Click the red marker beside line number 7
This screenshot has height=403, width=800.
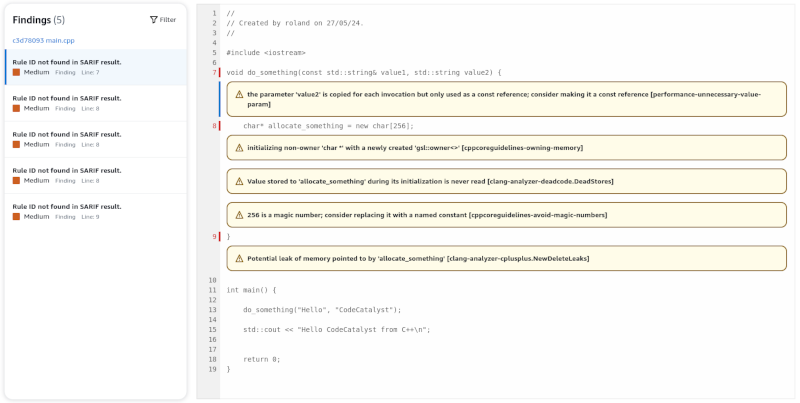click(219, 73)
